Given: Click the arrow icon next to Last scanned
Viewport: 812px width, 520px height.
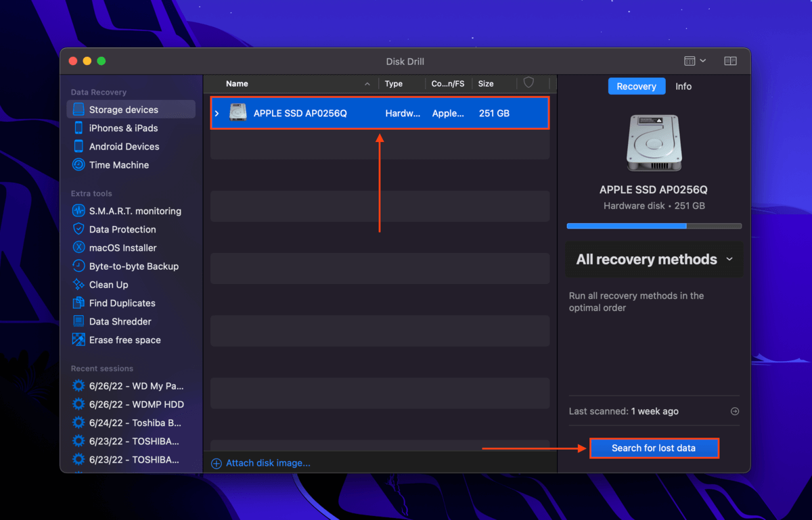Looking at the screenshot, I should (735, 411).
